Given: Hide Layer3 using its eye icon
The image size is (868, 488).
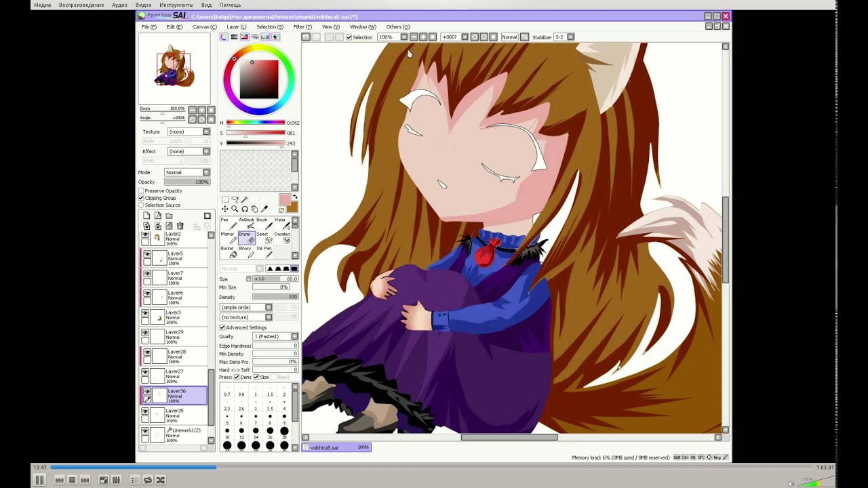Looking at the screenshot, I should (145, 313).
